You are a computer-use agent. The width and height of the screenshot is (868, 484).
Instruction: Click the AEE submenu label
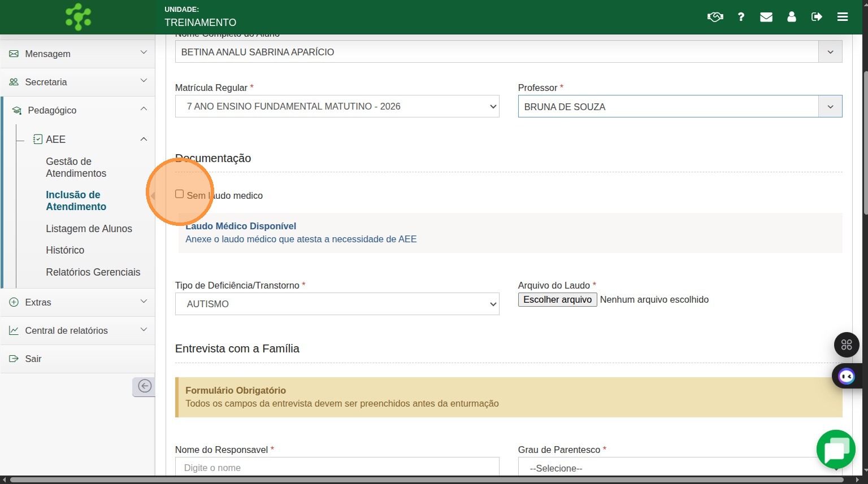55,139
